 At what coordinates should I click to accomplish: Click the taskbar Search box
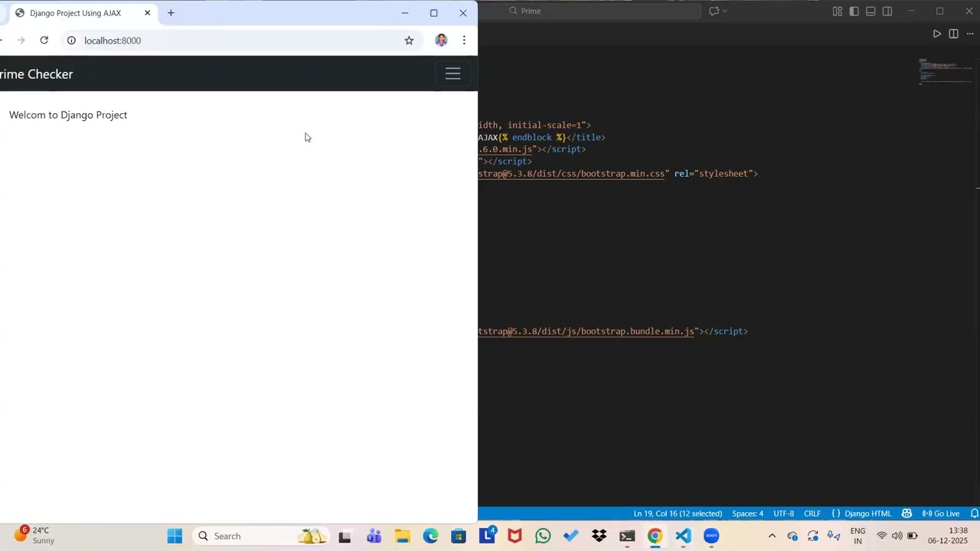[262, 536]
